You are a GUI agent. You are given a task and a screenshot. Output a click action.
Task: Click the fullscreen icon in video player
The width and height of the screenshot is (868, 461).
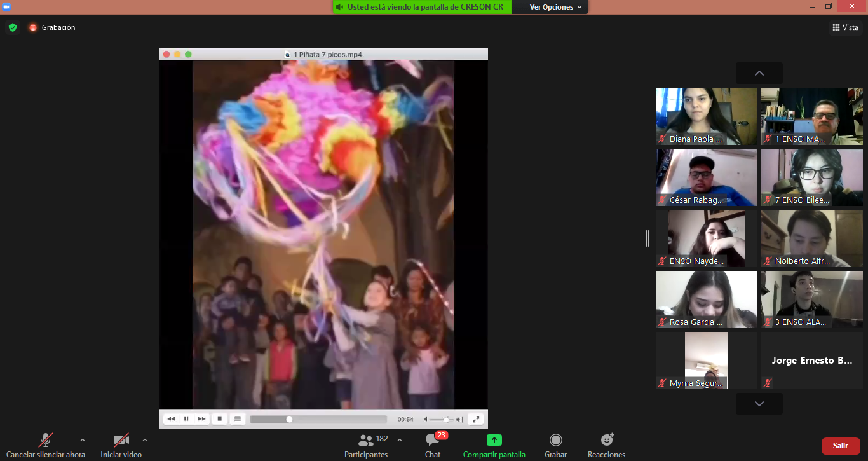(x=475, y=419)
